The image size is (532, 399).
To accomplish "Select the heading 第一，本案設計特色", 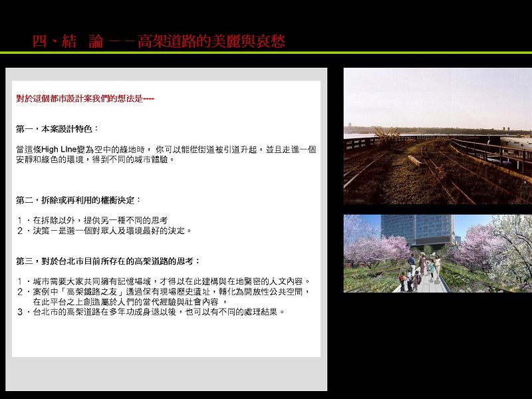I will [x=57, y=128].
